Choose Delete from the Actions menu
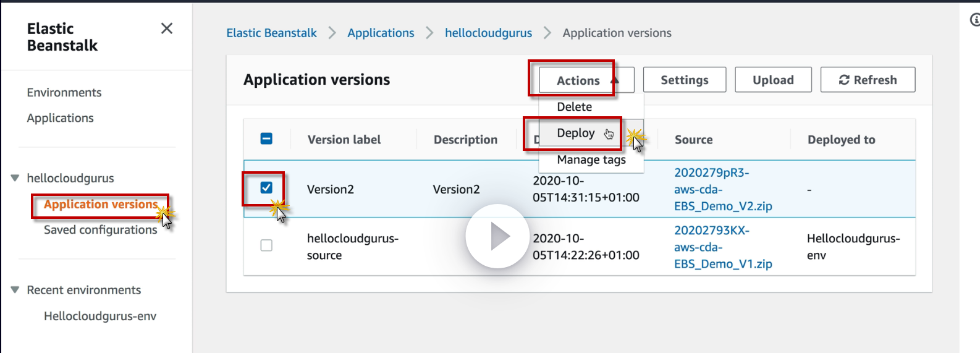Image resolution: width=980 pixels, height=353 pixels. pyautogui.click(x=574, y=107)
